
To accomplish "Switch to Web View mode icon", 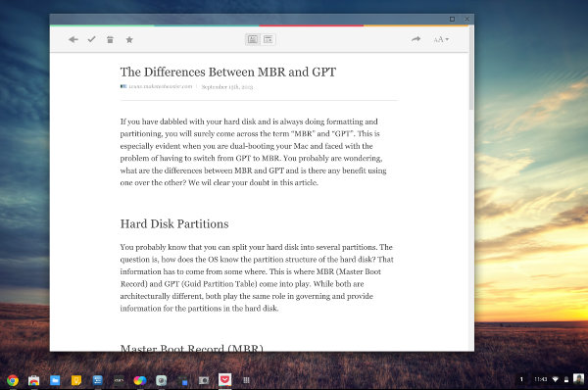I will 269,39.
